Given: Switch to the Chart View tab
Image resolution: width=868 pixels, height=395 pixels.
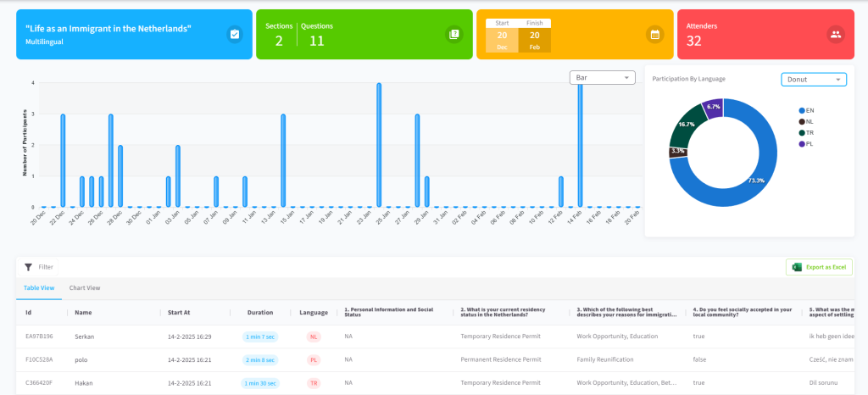Looking at the screenshot, I should coord(85,288).
